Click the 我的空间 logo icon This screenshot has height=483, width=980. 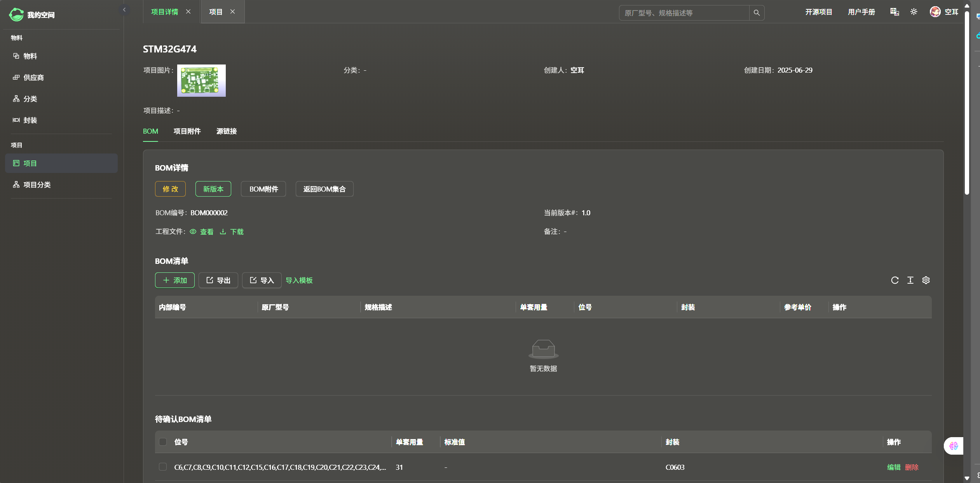point(16,14)
